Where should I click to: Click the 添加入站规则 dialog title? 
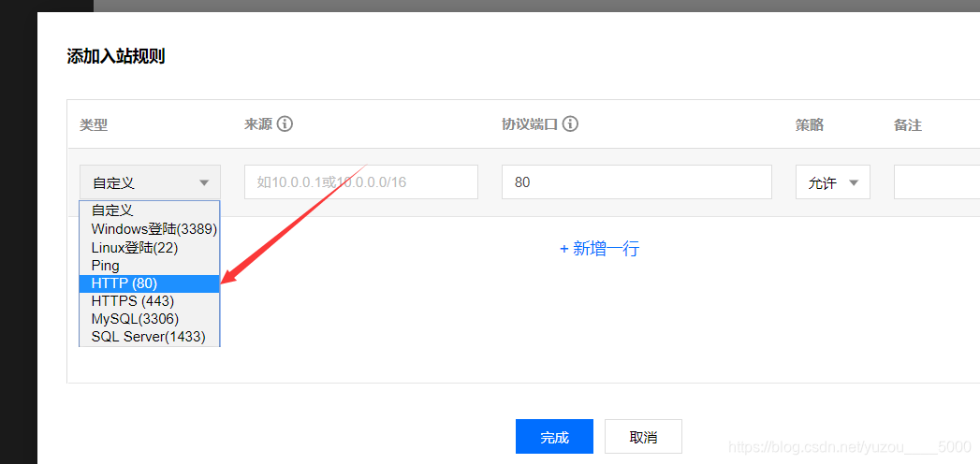pyautogui.click(x=116, y=57)
